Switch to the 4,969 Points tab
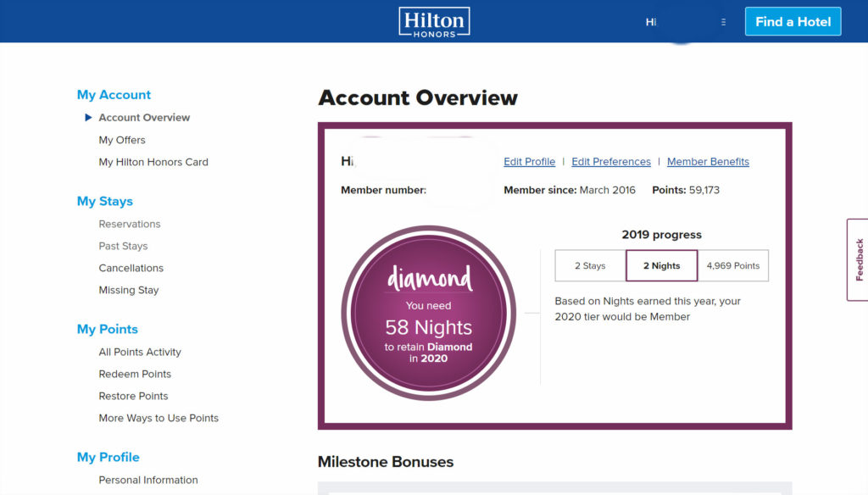 [x=732, y=265]
